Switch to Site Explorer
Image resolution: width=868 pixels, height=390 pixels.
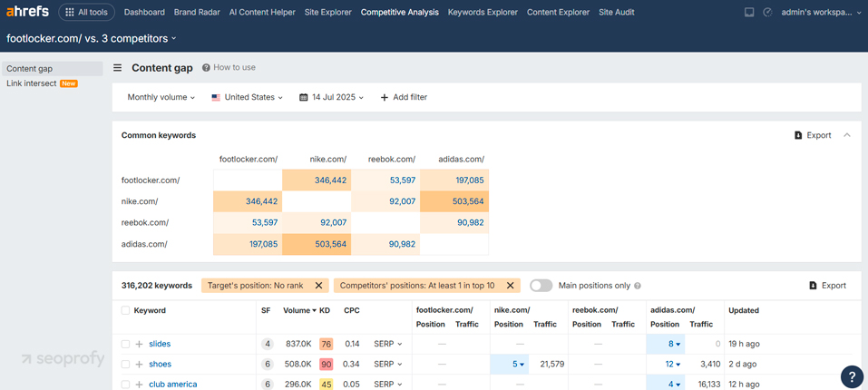click(327, 12)
